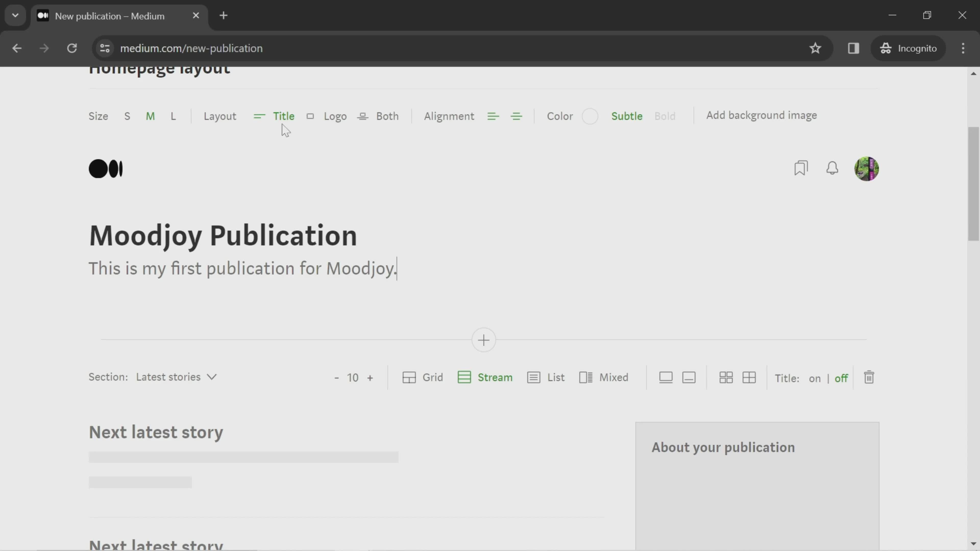980x551 pixels.
Task: Increase story count with plus stepper
Action: [x=371, y=378]
